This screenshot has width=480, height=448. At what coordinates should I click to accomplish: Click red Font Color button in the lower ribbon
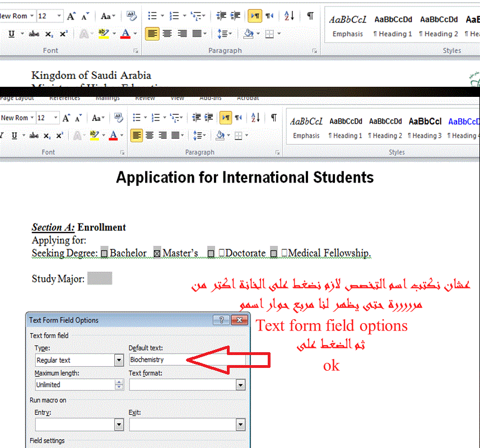[114, 136]
